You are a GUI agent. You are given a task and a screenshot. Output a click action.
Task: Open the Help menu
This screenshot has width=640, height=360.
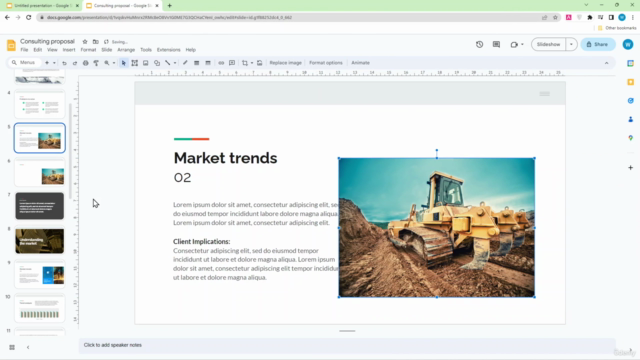(x=191, y=50)
